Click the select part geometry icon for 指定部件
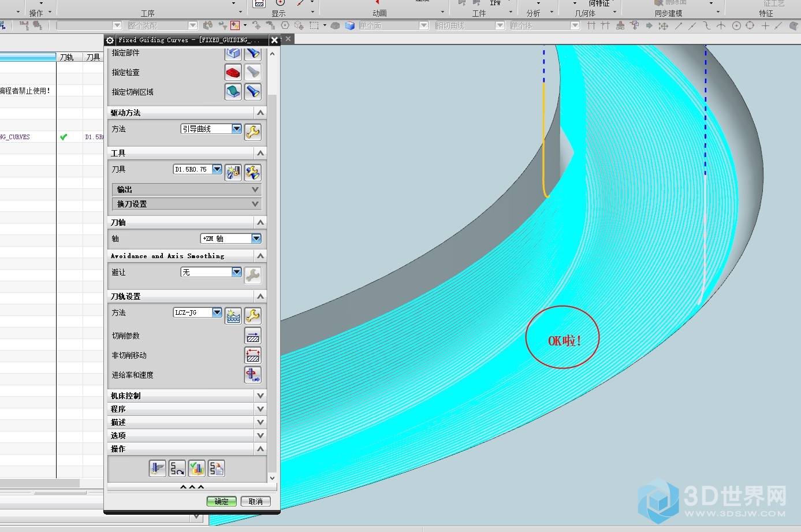 (x=233, y=53)
